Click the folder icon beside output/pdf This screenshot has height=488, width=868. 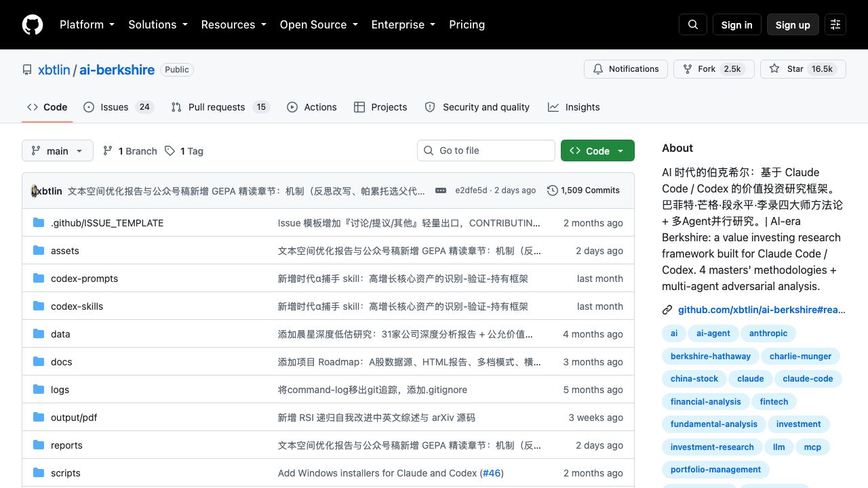pyautogui.click(x=39, y=417)
